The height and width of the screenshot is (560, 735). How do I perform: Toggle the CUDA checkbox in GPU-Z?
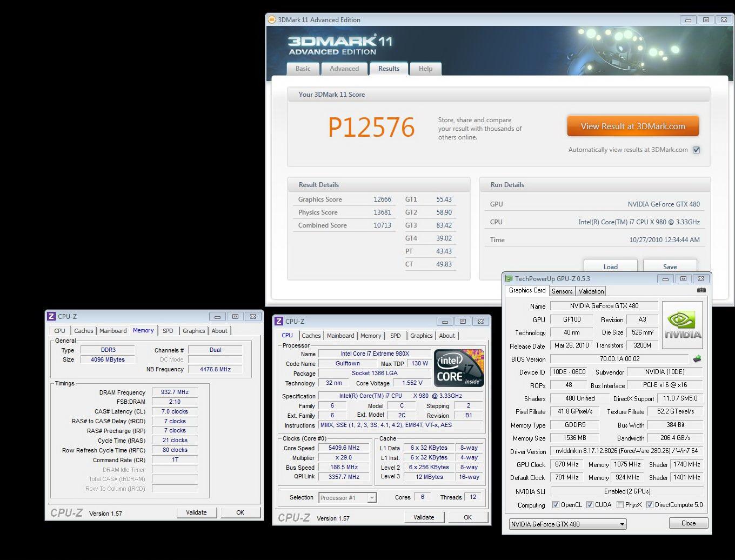[x=590, y=505]
